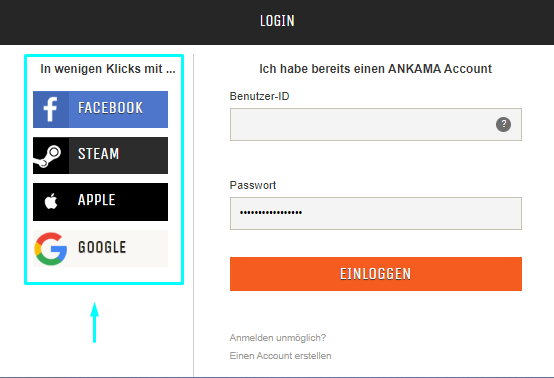Screen dimensions: 554x378
Task: Click the "Ich habe bereits einen ANKAMA Account" heading
Action: (376, 69)
